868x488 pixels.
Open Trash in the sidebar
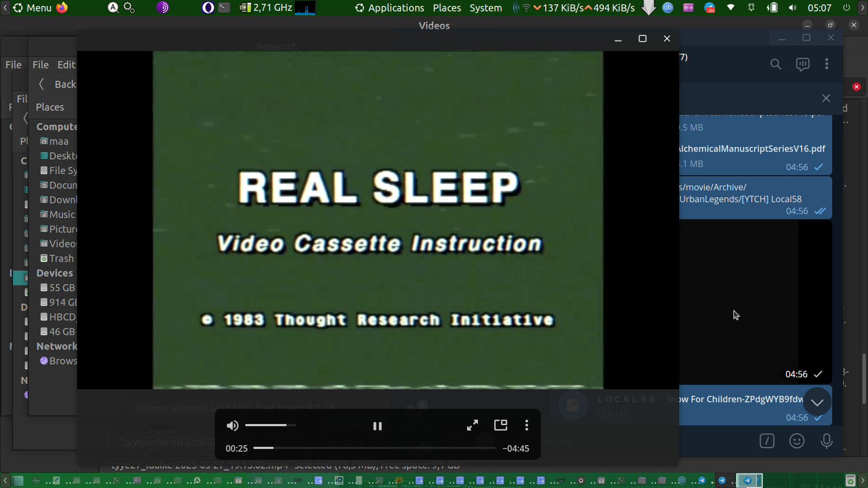click(57, 258)
